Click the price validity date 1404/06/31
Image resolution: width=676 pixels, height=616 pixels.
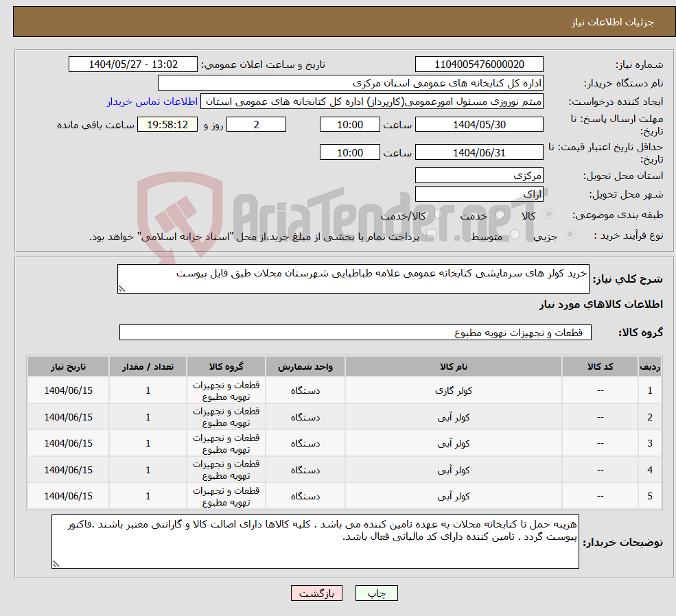[479, 152]
